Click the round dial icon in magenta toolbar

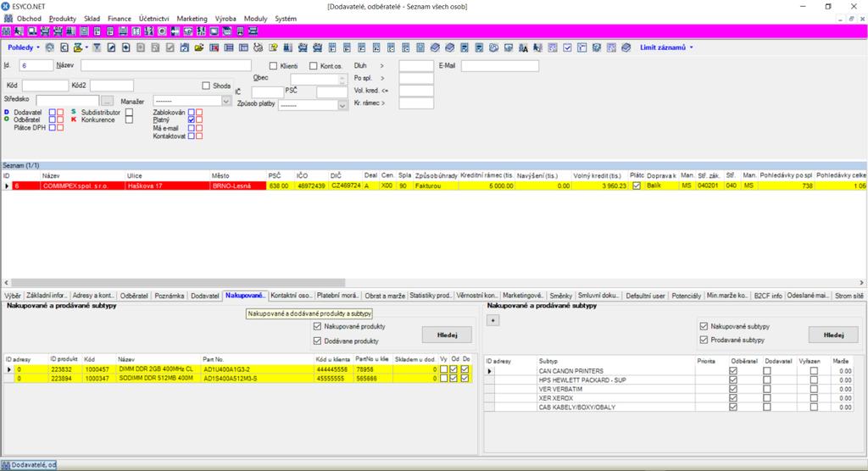click(162, 31)
